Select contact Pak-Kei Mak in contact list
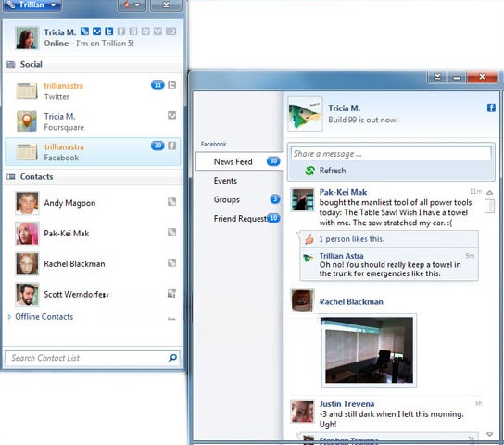The height and width of the screenshot is (445, 504). 92,234
